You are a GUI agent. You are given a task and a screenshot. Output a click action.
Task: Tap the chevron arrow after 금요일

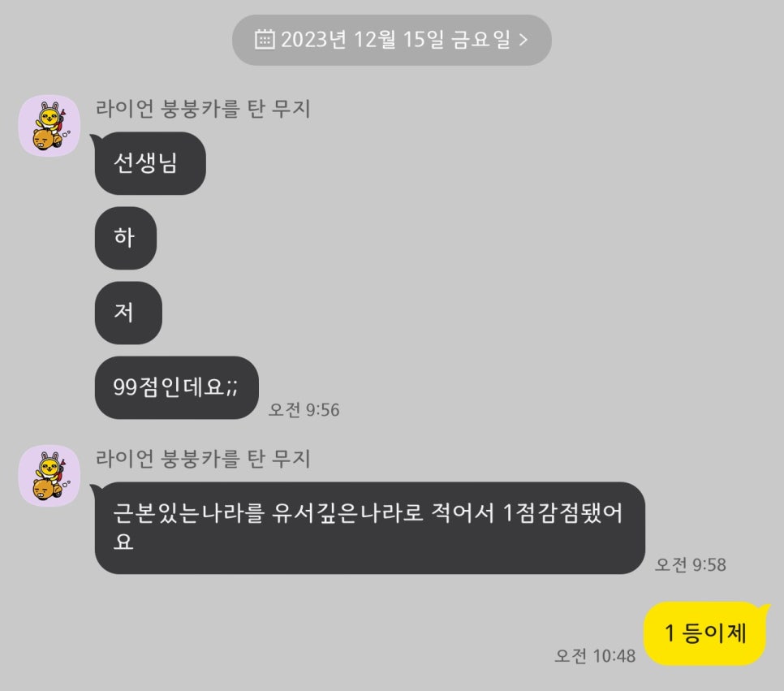coord(523,40)
